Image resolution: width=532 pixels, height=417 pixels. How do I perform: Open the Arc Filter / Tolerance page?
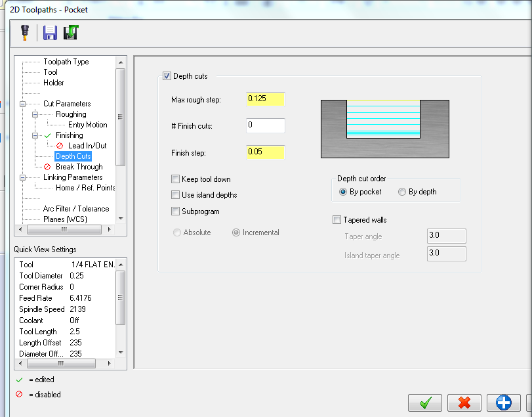pos(76,209)
